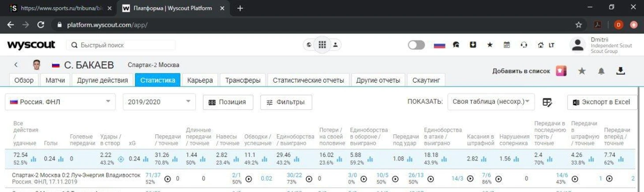Viewport: 644px width, 192px height.
Task: Click the download arrow icon near the bell
Action: point(621,70)
